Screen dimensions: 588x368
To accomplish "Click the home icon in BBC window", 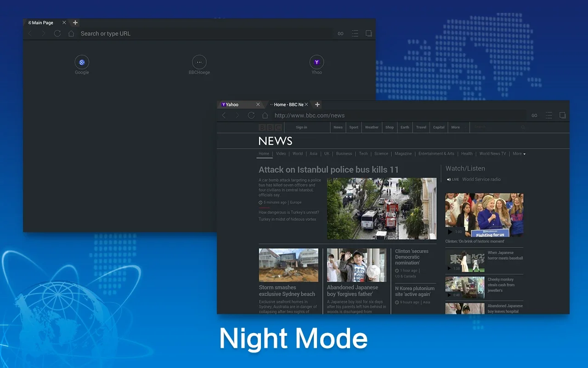I will 265,115.
